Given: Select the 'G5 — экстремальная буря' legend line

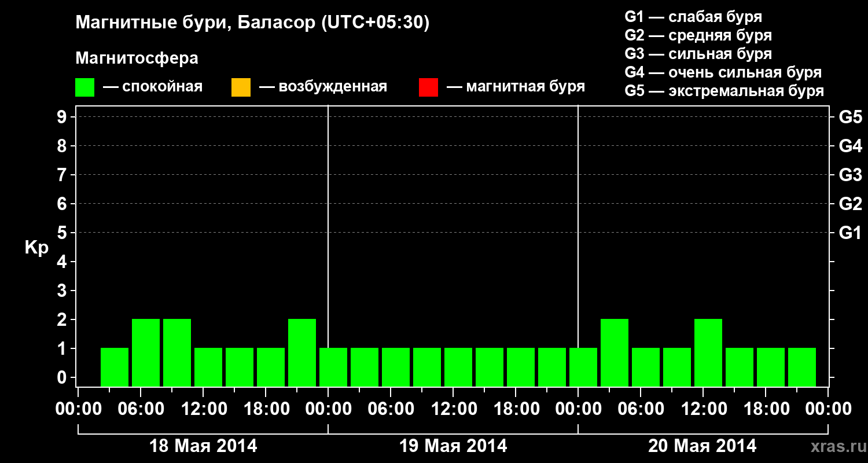Looking at the screenshot, I should pos(724,91).
